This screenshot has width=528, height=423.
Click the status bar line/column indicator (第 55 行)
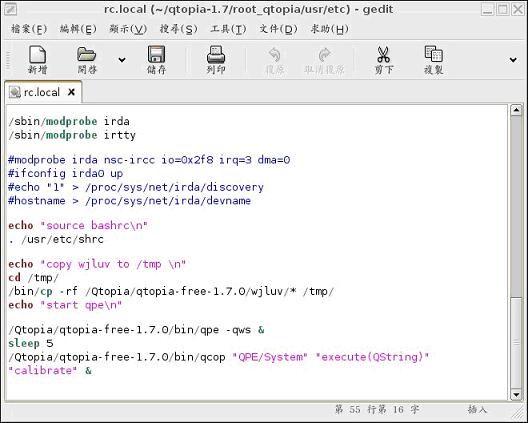pos(377,410)
